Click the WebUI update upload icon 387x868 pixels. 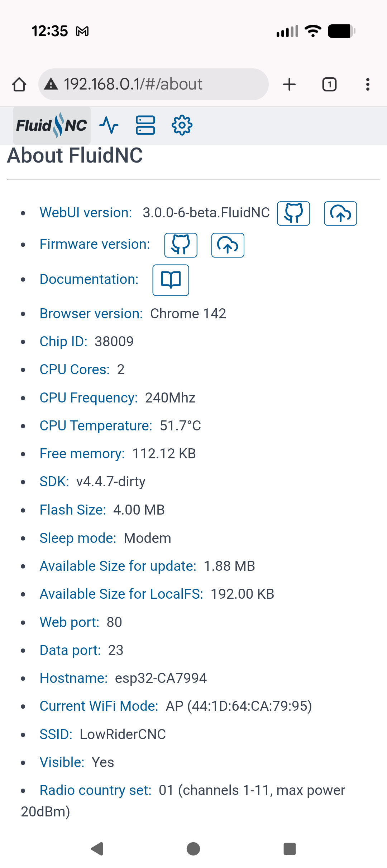coord(340,213)
